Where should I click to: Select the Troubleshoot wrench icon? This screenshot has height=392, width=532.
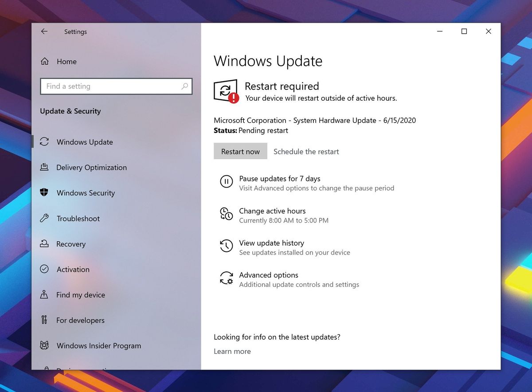point(44,218)
